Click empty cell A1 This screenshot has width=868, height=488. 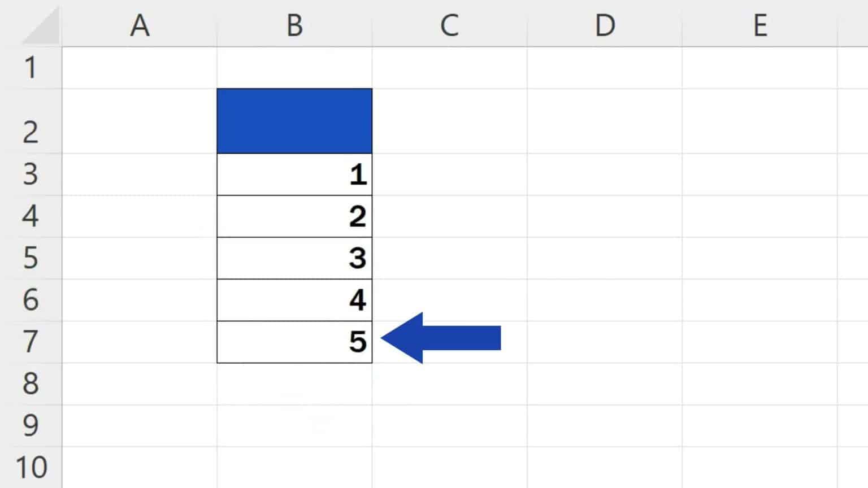click(x=140, y=68)
